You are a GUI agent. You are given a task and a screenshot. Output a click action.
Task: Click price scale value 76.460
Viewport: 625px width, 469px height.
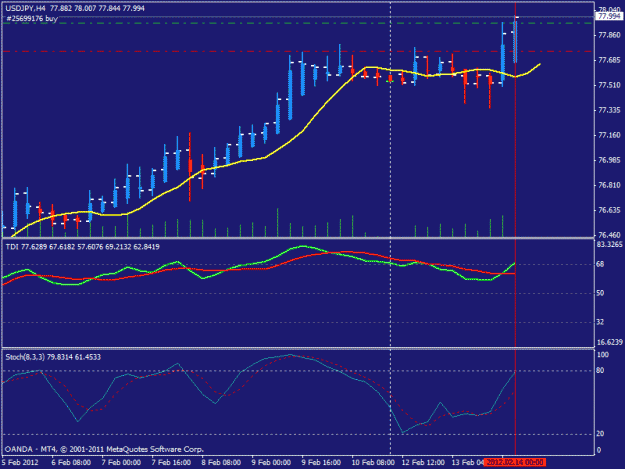609,235
